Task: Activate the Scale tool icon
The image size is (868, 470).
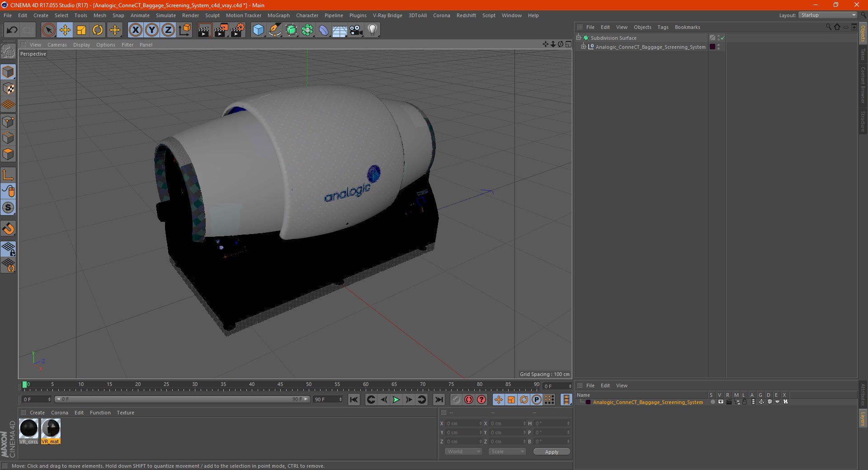Action: click(x=81, y=30)
